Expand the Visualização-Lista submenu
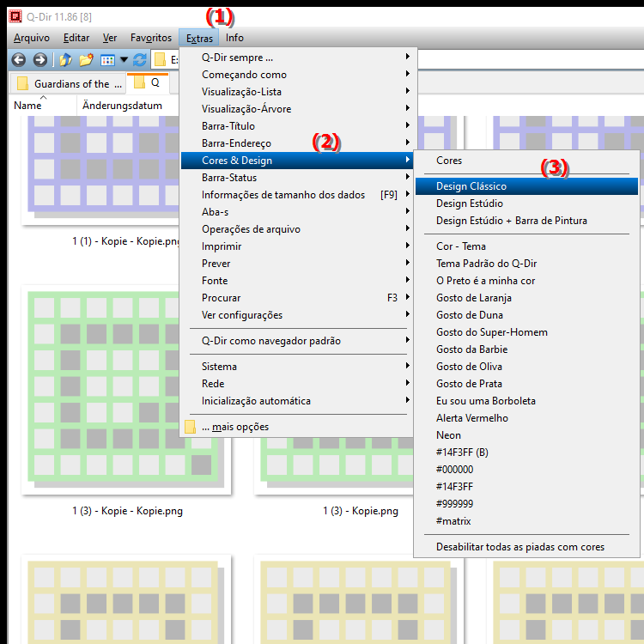 coord(297,92)
